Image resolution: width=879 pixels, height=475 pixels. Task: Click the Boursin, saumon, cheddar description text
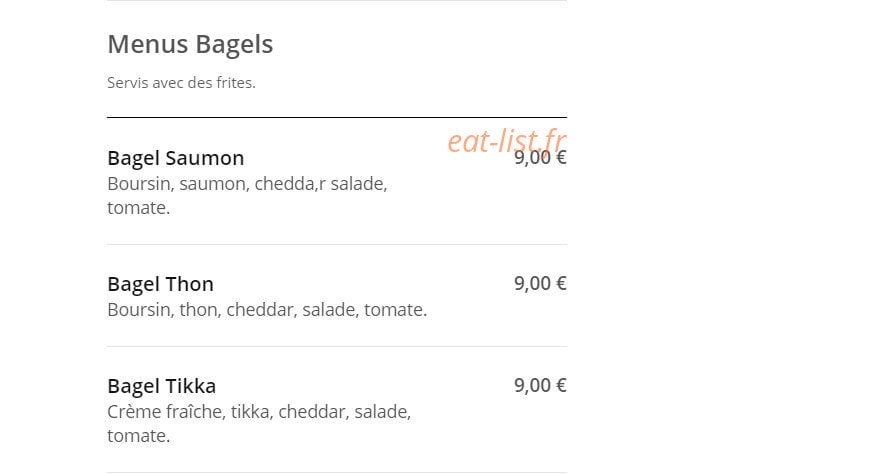[247, 195]
